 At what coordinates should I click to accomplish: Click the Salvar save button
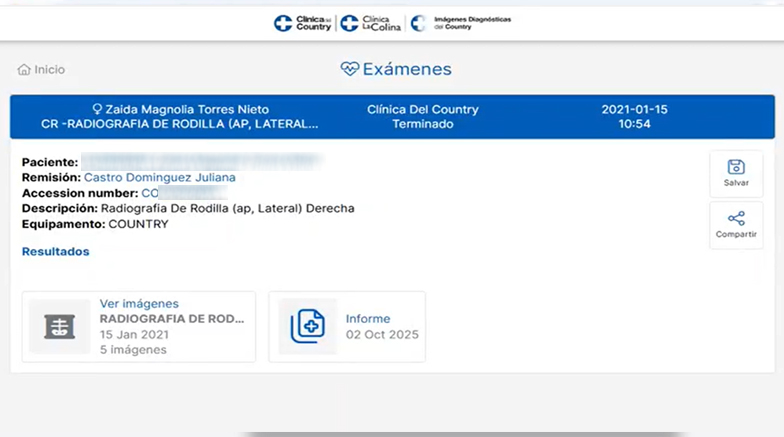(x=736, y=174)
